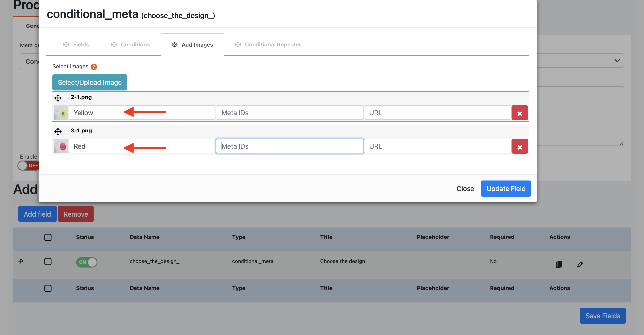This screenshot has height=335, width=644.
Task: Click the Update Field button
Action: click(506, 188)
